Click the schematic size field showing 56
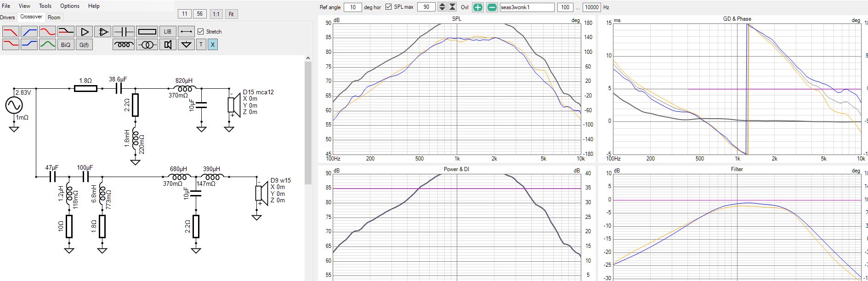 pyautogui.click(x=200, y=14)
